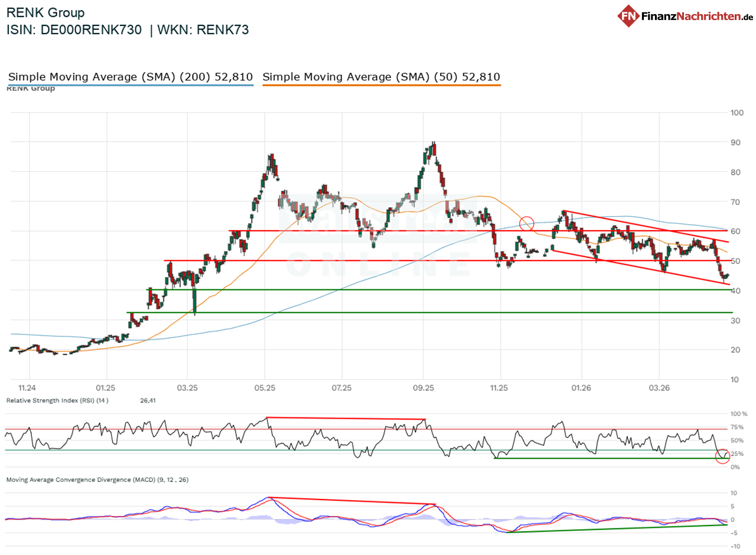The image size is (756, 555).
Task: Click the 03.25 date axis label
Action: [187, 388]
